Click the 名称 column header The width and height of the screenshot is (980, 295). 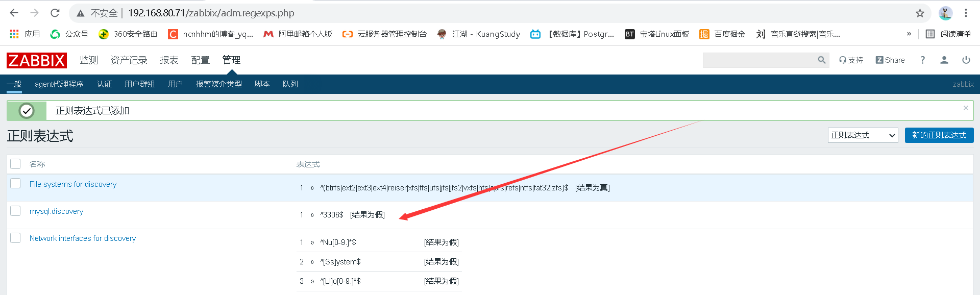click(x=37, y=164)
